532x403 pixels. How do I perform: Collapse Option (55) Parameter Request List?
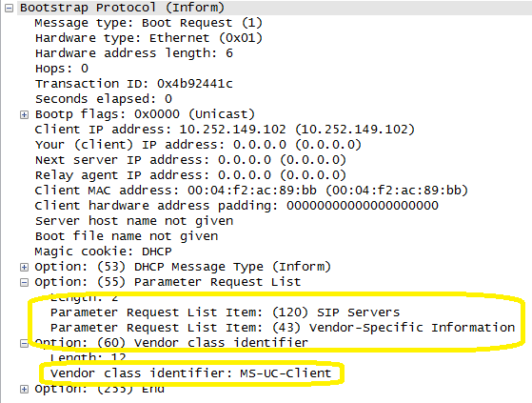(24, 282)
